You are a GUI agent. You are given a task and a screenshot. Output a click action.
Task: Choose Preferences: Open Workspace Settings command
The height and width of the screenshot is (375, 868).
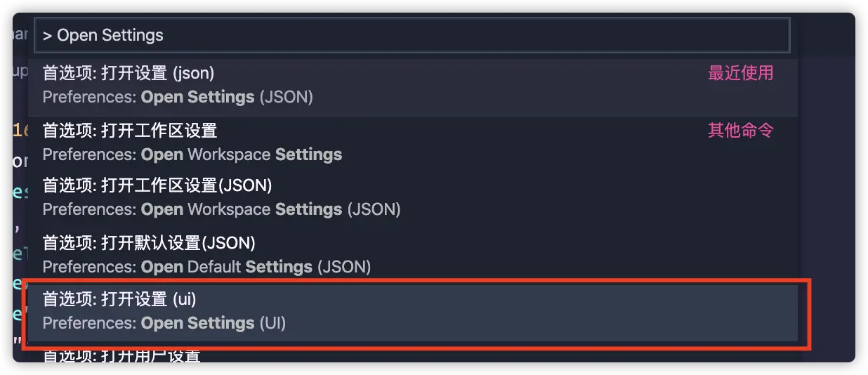[413, 143]
